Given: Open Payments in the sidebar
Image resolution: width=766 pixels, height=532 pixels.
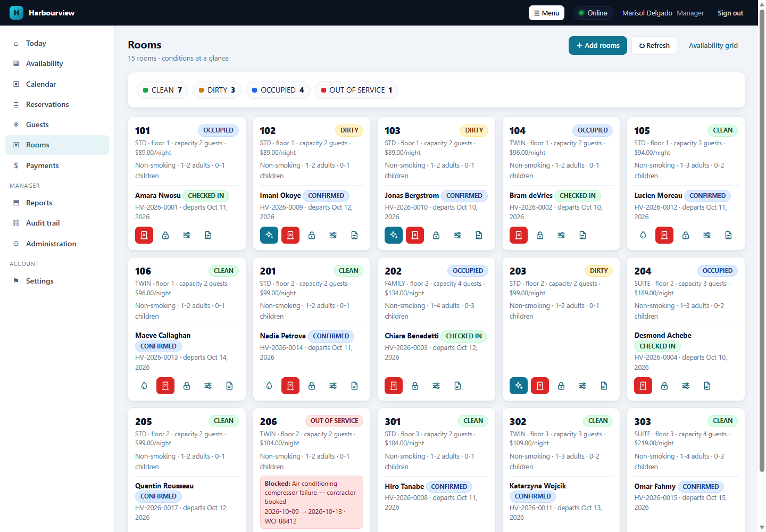Looking at the screenshot, I should 57,165.
